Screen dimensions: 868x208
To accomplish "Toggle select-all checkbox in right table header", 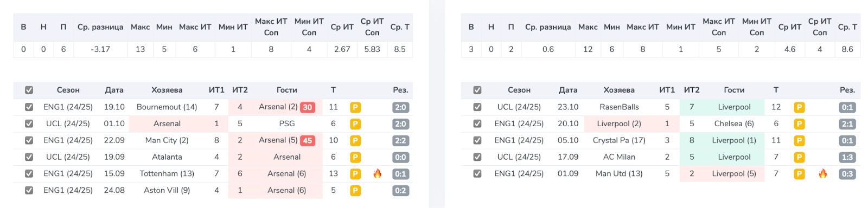I will click(477, 90).
